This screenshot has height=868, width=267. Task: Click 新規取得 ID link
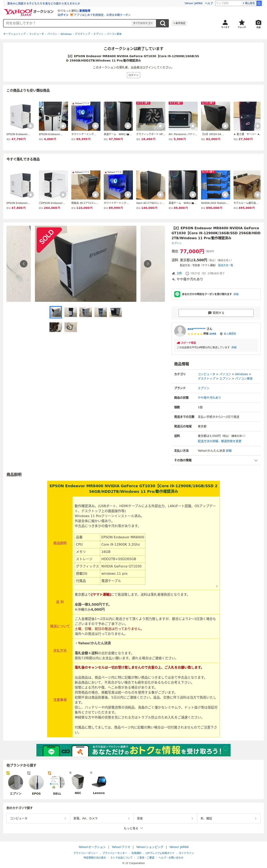pos(85,11)
